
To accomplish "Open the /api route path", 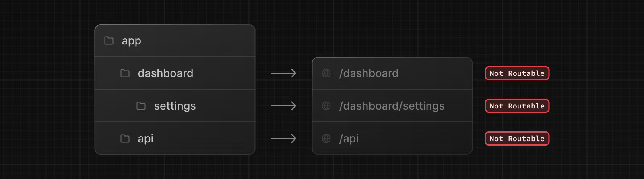I will 349,139.
